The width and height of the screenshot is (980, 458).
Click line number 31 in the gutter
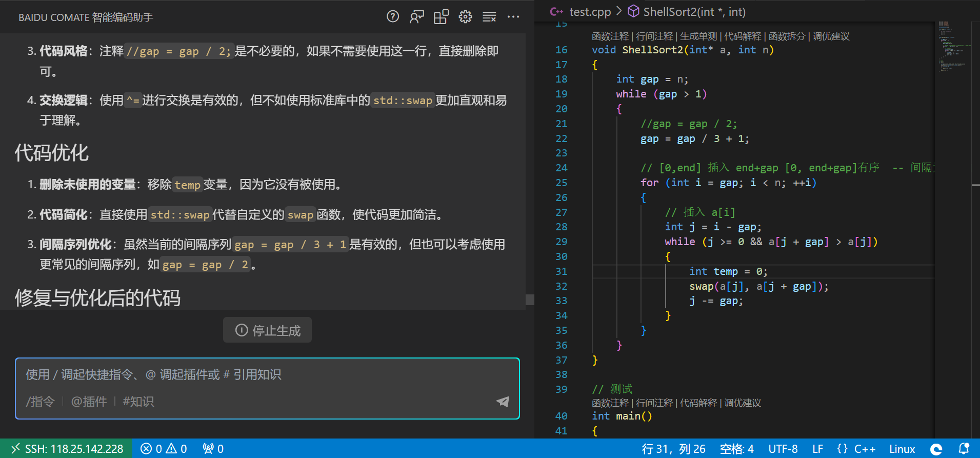pos(561,271)
